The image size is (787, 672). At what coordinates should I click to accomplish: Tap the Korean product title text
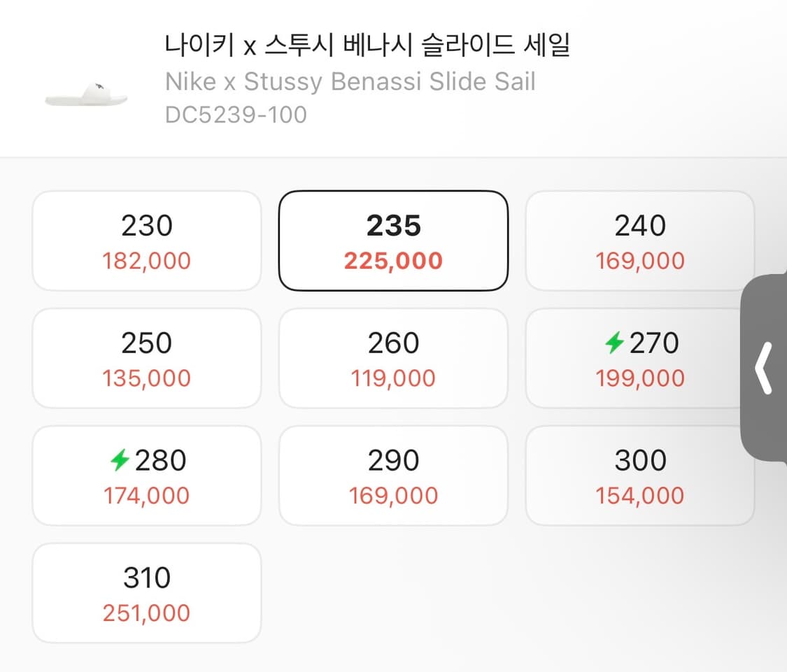(x=368, y=46)
